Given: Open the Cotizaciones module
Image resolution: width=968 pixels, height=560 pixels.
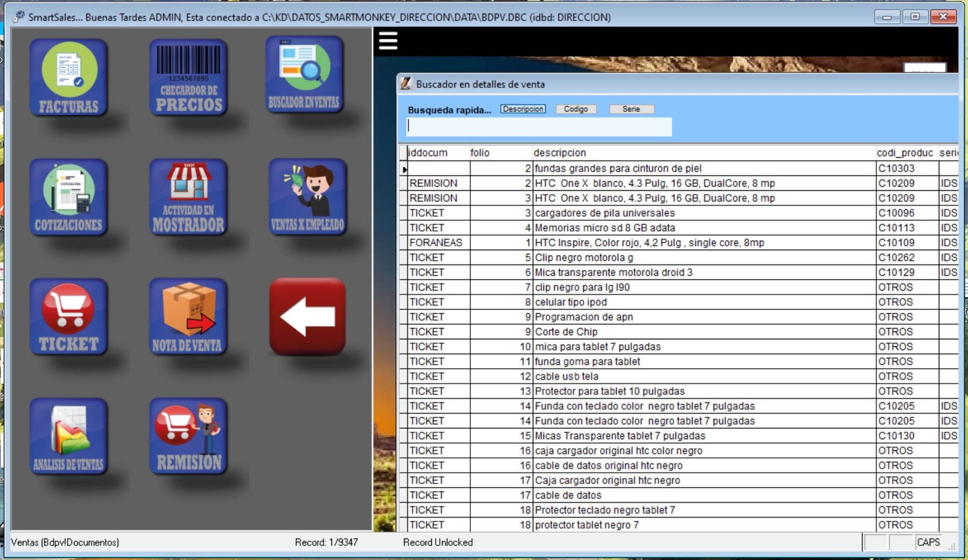Looking at the screenshot, I should click(68, 197).
